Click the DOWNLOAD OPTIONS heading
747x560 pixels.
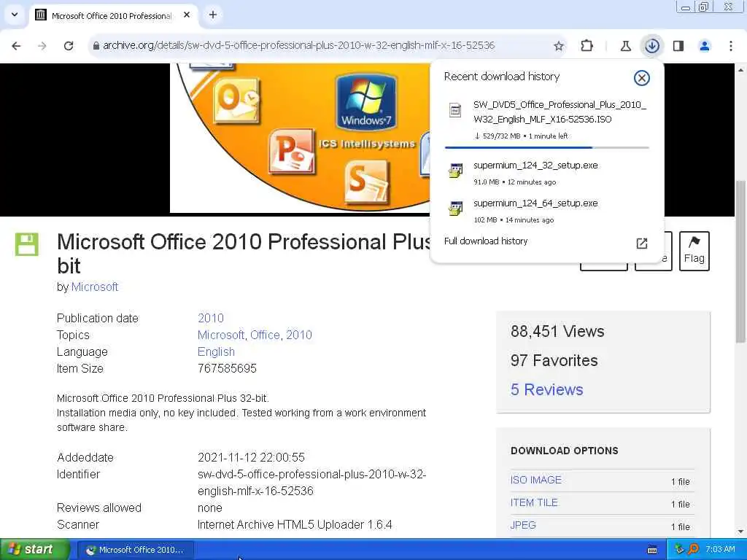click(565, 451)
